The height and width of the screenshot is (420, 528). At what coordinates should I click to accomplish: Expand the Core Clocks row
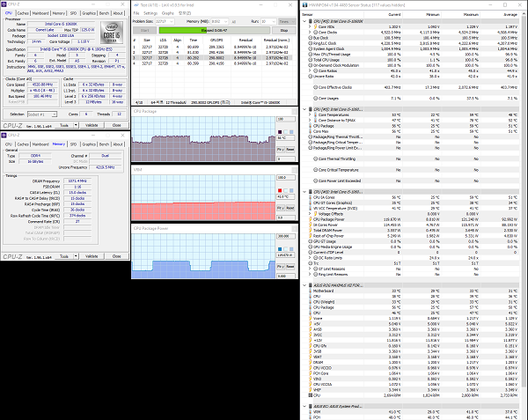pos(310,33)
